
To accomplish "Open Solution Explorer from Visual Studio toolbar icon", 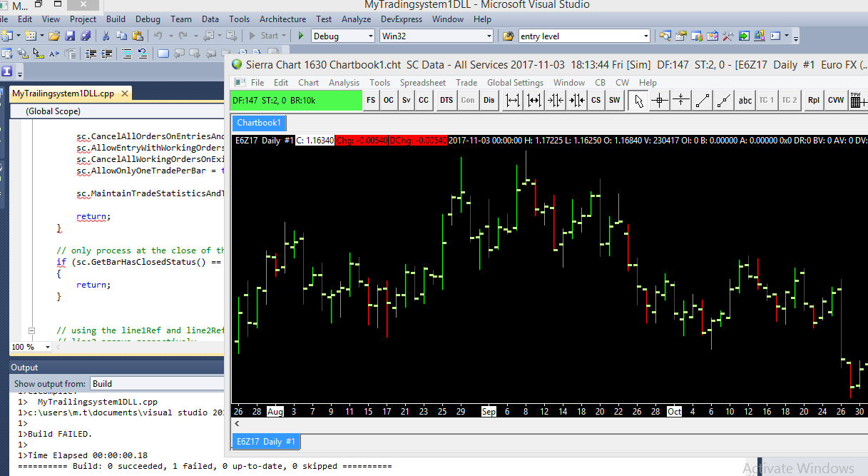I will point(665,36).
